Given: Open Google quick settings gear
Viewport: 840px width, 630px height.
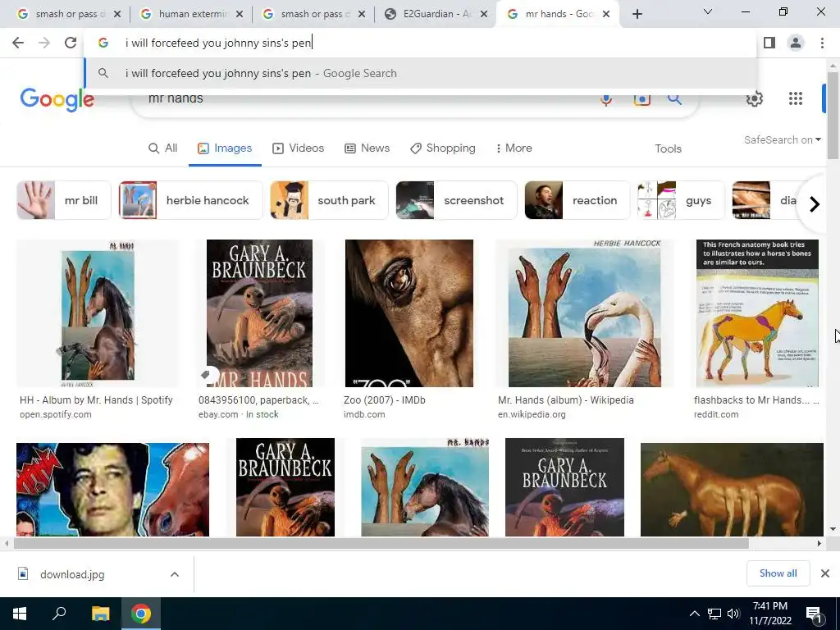Looking at the screenshot, I should 755,98.
